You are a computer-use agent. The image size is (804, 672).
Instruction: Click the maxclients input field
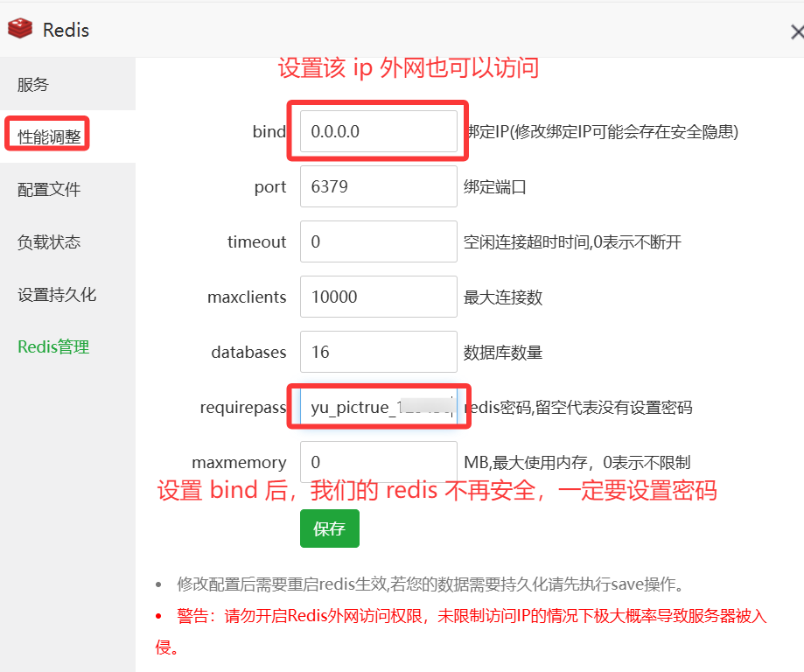pos(379,297)
